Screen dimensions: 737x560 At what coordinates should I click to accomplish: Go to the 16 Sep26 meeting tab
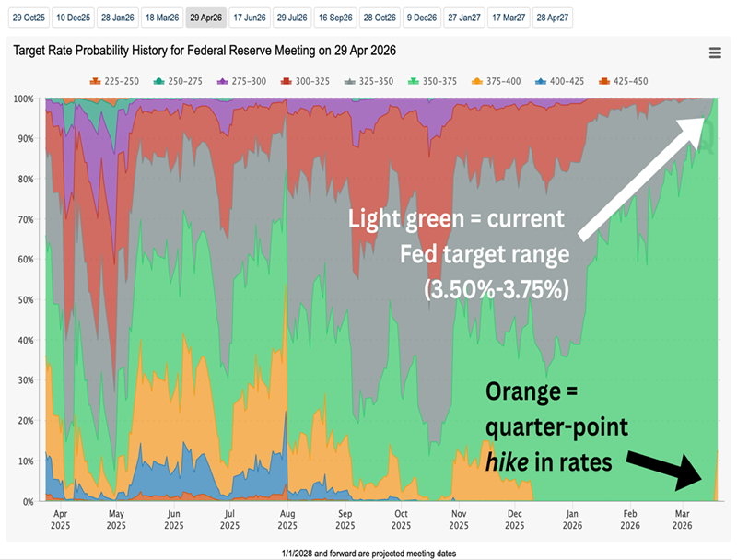pyautogui.click(x=334, y=17)
